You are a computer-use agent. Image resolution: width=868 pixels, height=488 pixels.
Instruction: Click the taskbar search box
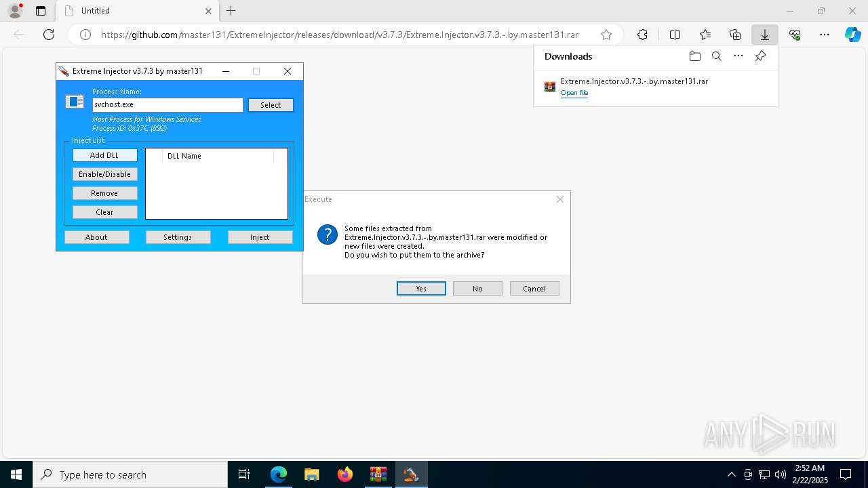click(x=130, y=474)
